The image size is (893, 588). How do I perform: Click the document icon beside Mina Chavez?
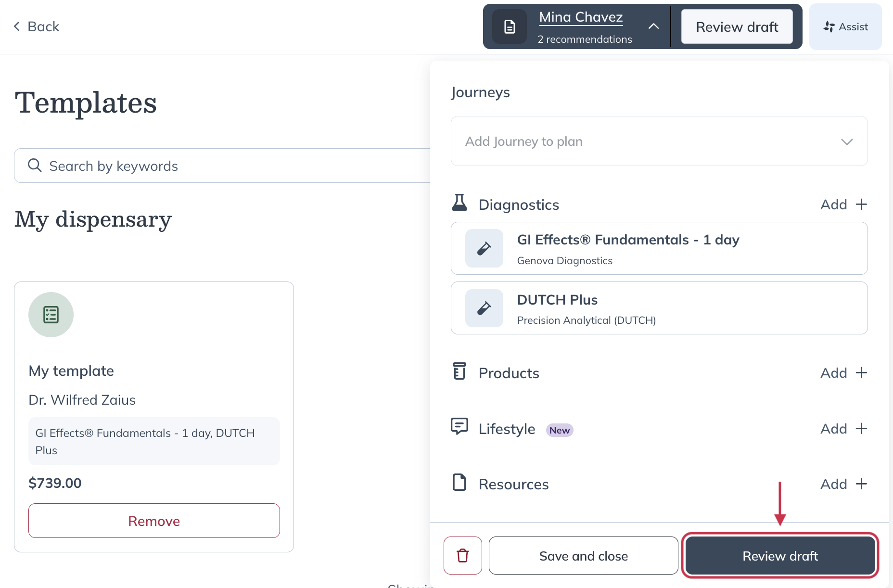[510, 27]
